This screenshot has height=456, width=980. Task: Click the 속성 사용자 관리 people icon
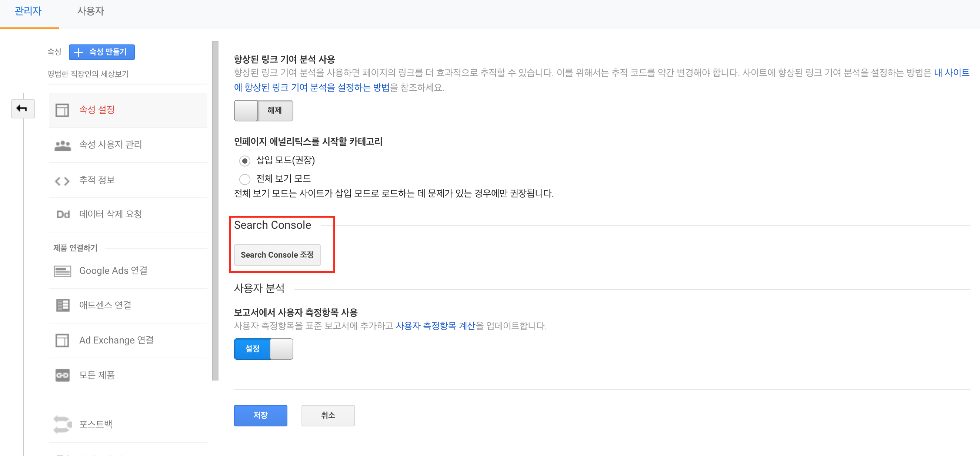click(62, 145)
